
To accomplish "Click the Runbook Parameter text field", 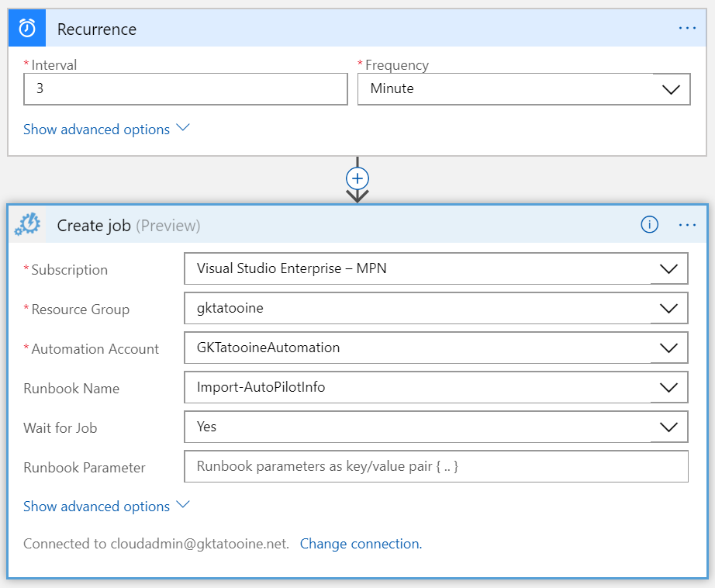I will [436, 467].
